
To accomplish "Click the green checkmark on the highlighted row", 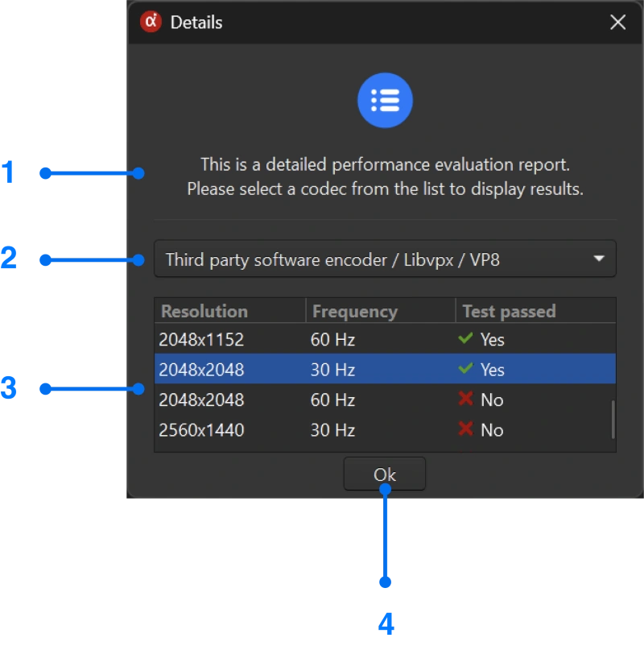I will 465,370.
